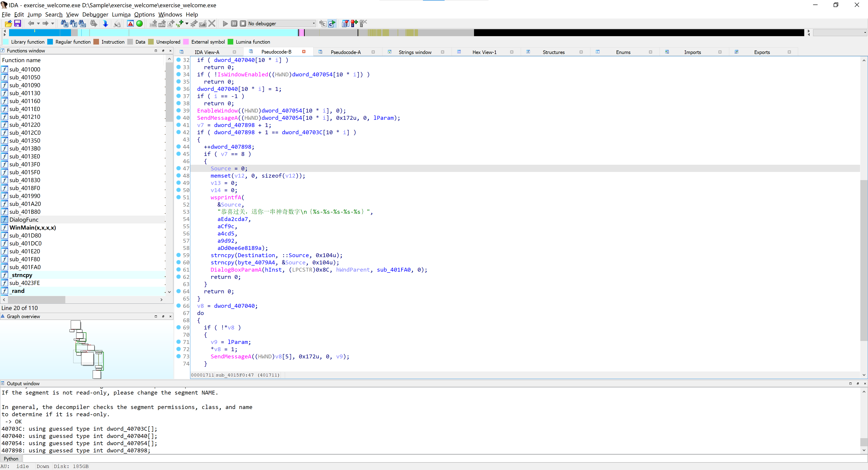
Task: Toggle breakpoint dot on line 32
Action: (179, 60)
